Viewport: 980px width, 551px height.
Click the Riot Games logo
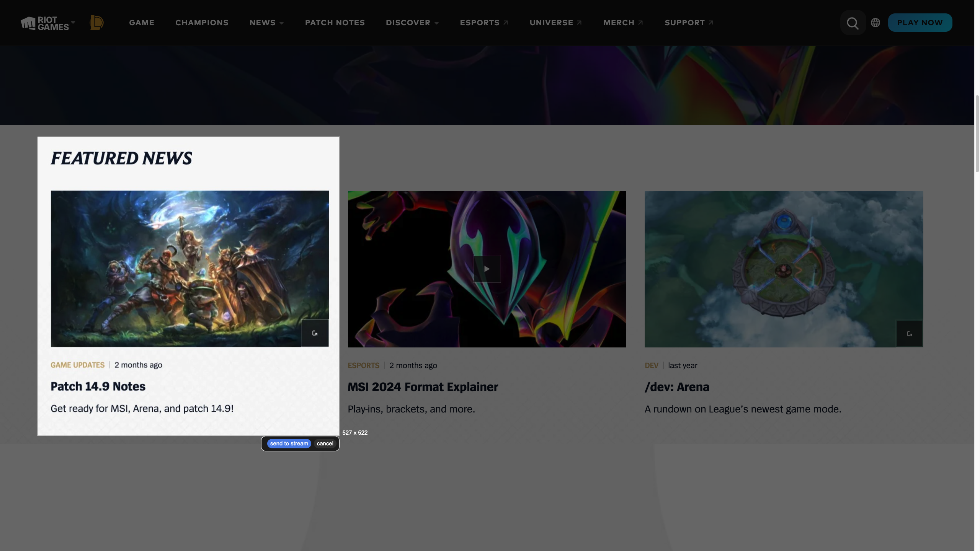(44, 23)
